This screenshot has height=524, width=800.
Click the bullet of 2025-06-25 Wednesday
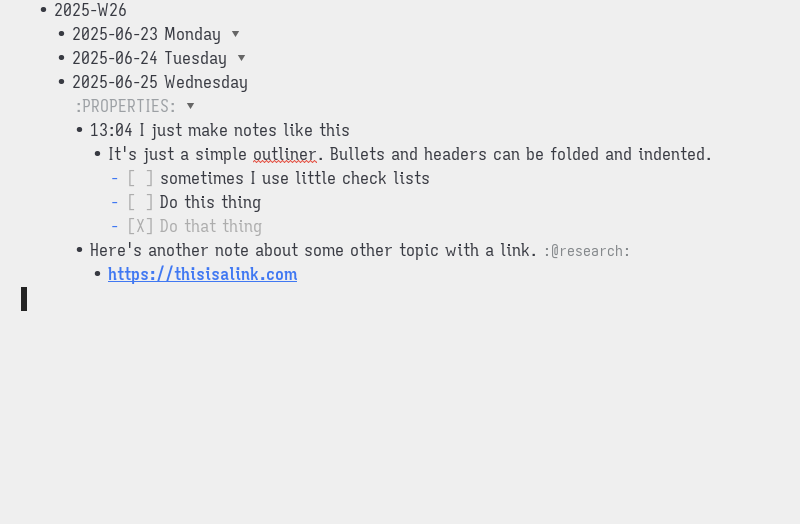coord(61,82)
